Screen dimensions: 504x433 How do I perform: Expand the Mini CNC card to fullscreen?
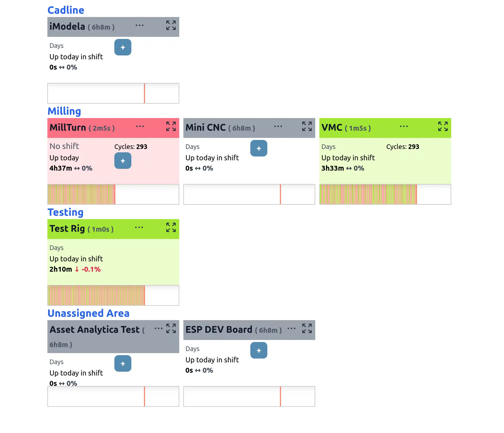(307, 127)
